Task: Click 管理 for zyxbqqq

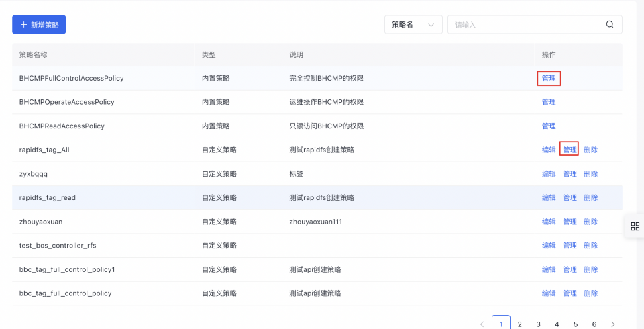Action: coord(570,173)
